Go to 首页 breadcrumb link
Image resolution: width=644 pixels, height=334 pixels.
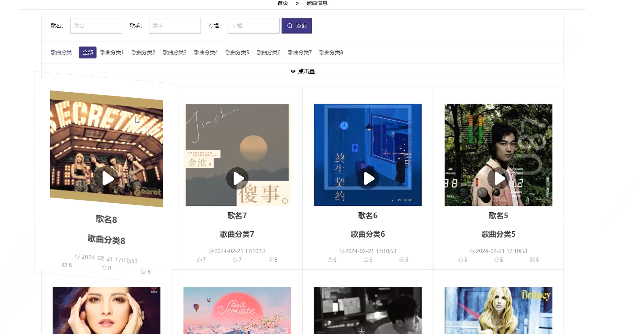(283, 3)
